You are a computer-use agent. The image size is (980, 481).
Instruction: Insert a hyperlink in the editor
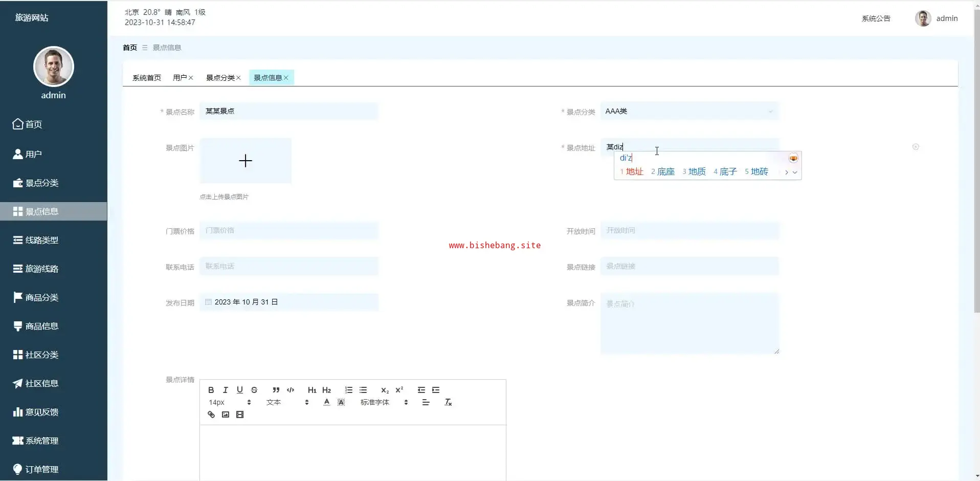click(x=211, y=414)
